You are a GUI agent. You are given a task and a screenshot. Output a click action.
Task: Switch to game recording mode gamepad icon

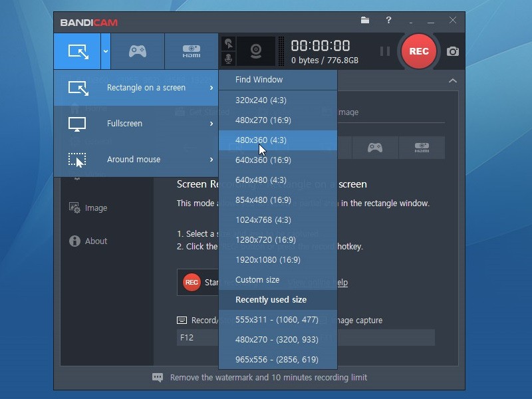point(138,51)
